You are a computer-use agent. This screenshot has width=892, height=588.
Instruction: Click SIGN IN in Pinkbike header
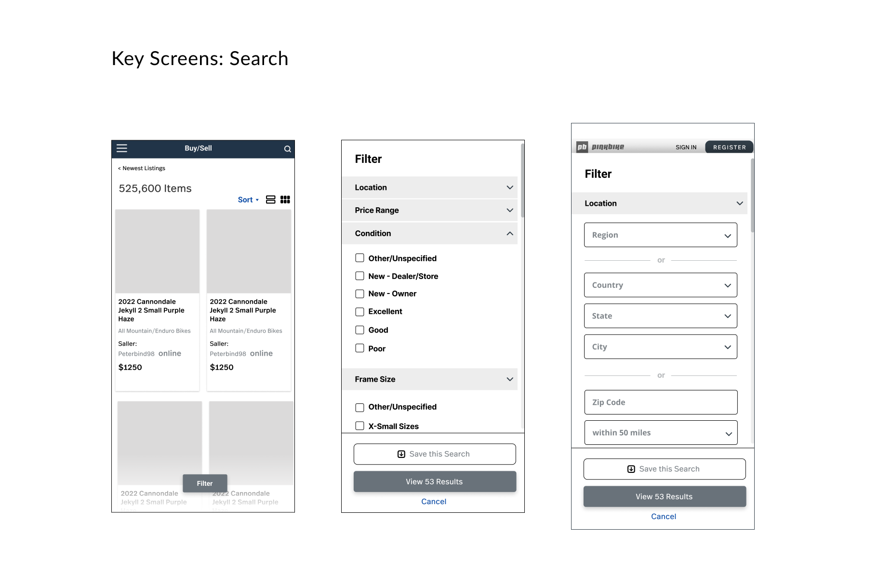click(686, 147)
